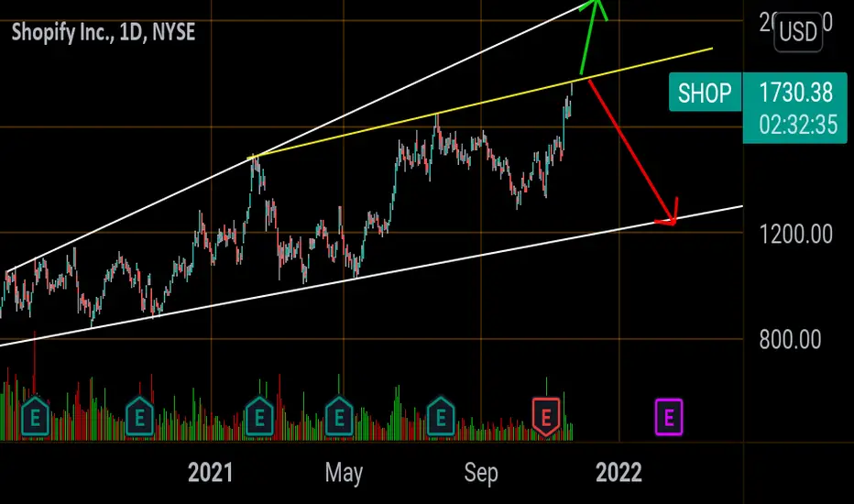Click the 800.00 price axis label
The height and width of the screenshot is (504, 854).
[790, 339]
